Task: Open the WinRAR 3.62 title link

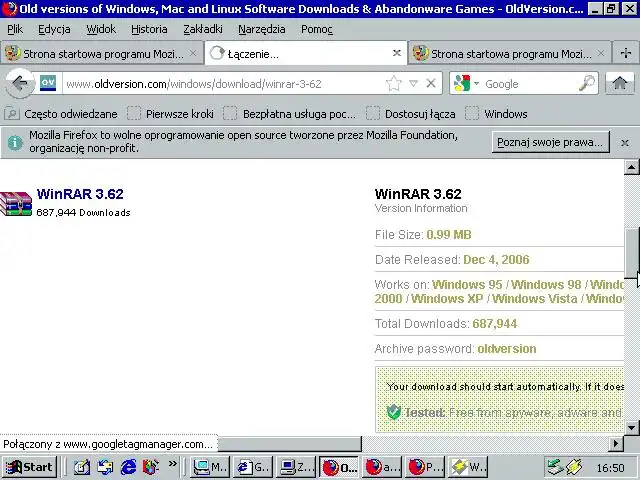Action: pos(80,194)
